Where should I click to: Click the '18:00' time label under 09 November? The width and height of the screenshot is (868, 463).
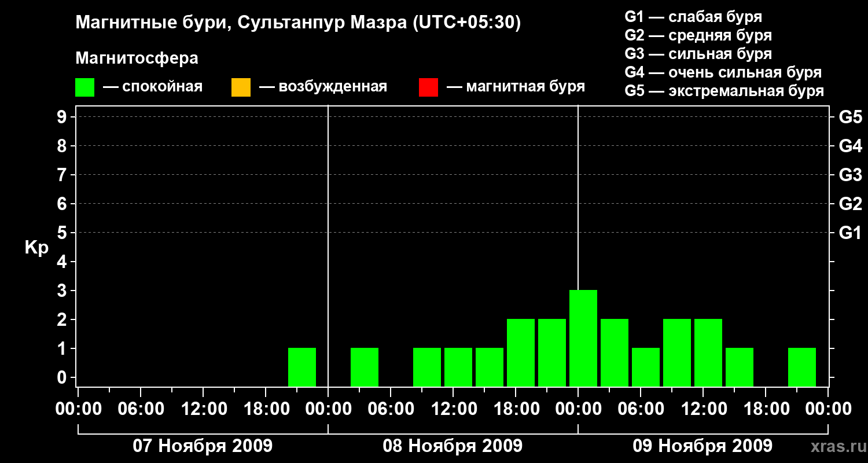coord(766,409)
